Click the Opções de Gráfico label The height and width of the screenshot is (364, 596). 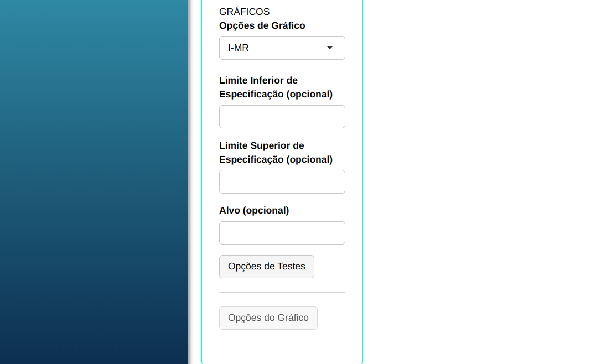click(x=262, y=25)
